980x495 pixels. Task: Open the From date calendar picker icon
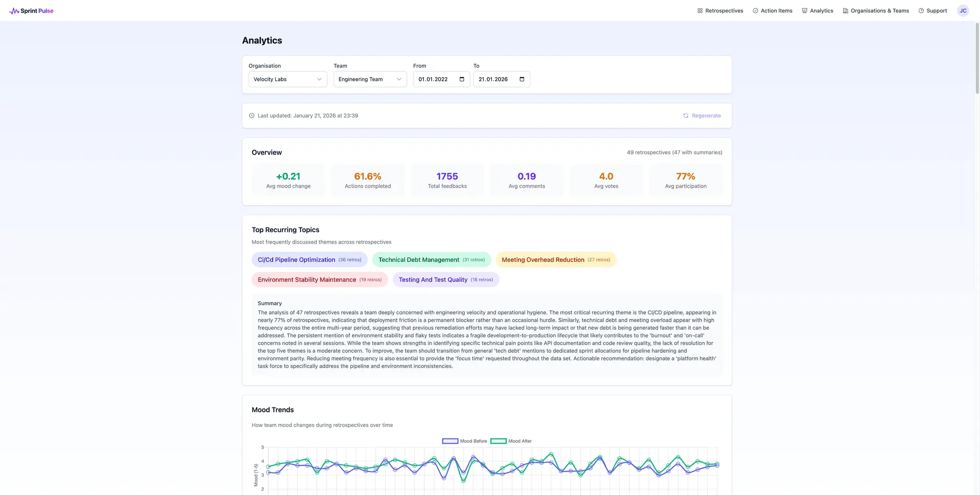click(x=462, y=79)
